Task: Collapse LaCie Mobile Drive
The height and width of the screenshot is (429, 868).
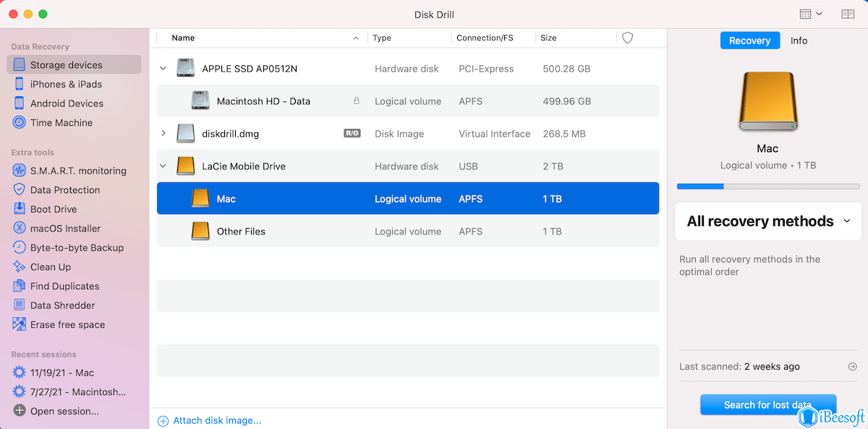Action: (x=163, y=166)
